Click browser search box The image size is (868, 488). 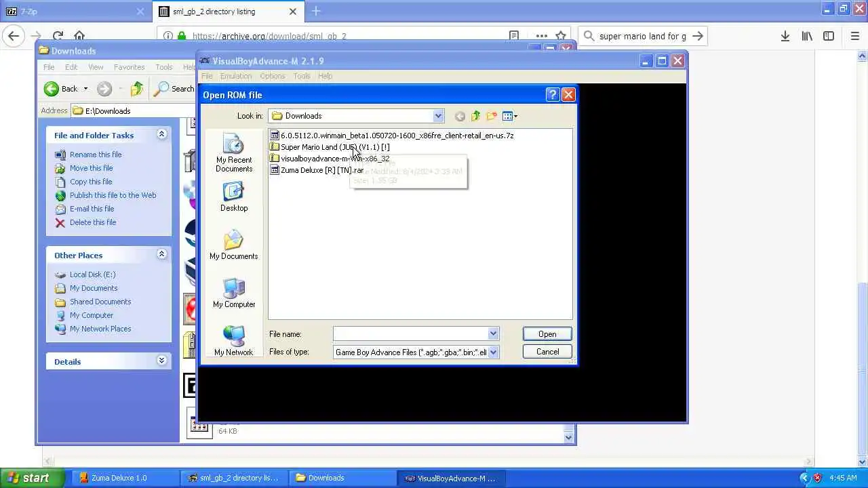pyautogui.click(x=642, y=36)
